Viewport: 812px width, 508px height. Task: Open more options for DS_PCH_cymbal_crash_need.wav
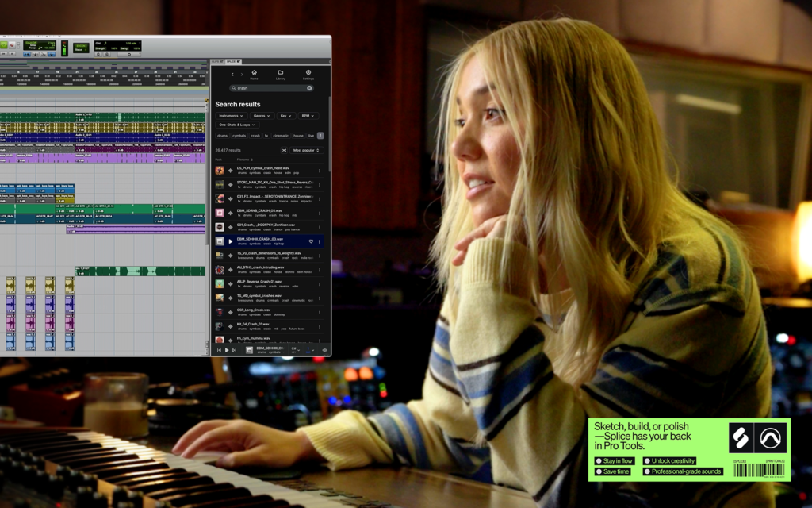point(320,171)
